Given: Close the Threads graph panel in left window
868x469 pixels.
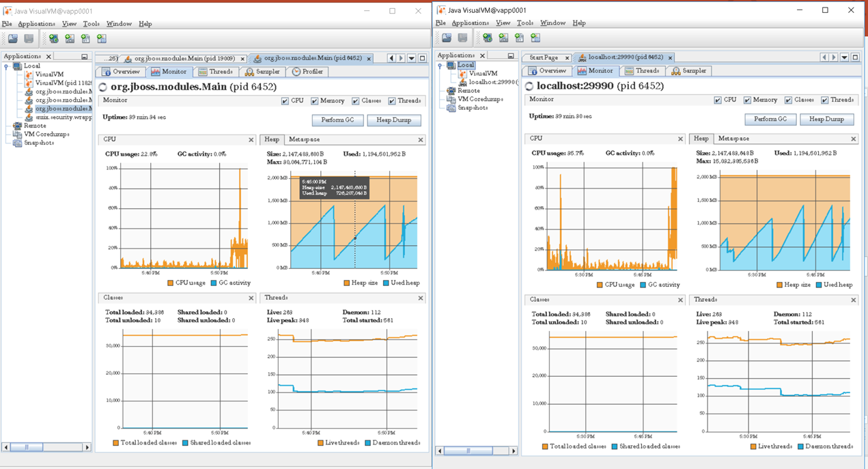Looking at the screenshot, I should click(421, 298).
